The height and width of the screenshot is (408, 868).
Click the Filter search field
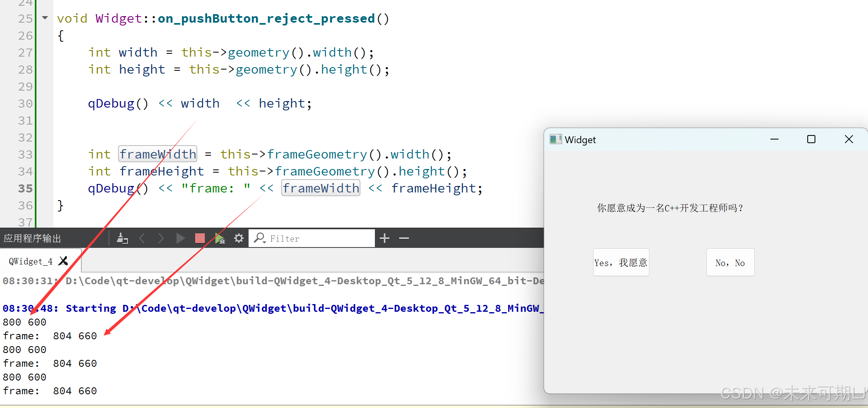click(x=312, y=238)
